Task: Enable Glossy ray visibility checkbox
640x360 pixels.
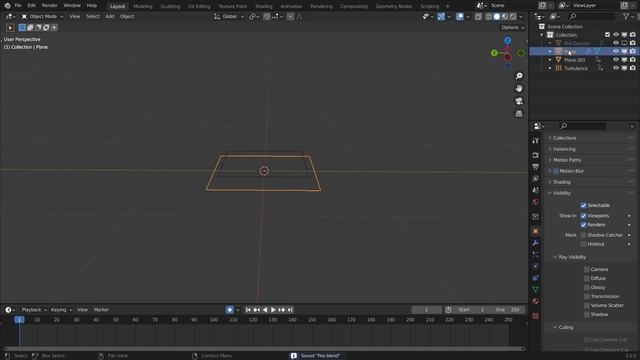Action: point(587,287)
